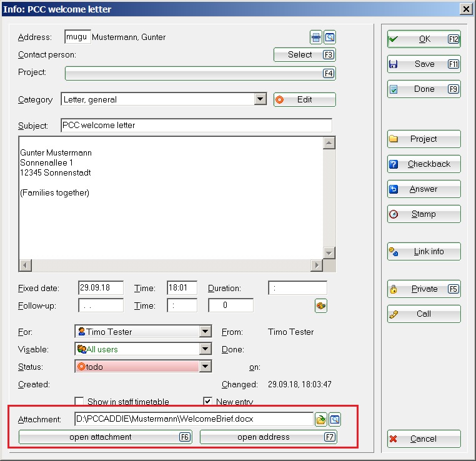This screenshot has height=461, width=476.
Task: Expand the Category dropdown showing Letter, general
Action: pyautogui.click(x=260, y=99)
